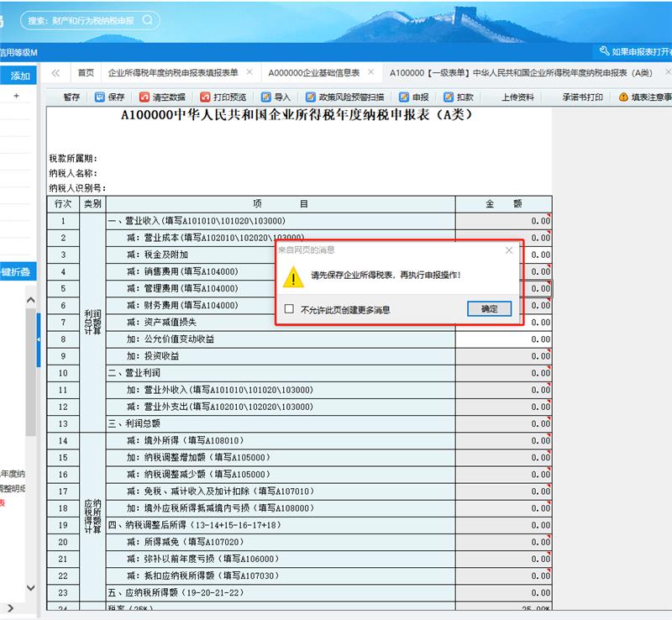Click the 清空数据 (Clear data) icon
The height and width of the screenshot is (620, 672).
[x=145, y=97]
